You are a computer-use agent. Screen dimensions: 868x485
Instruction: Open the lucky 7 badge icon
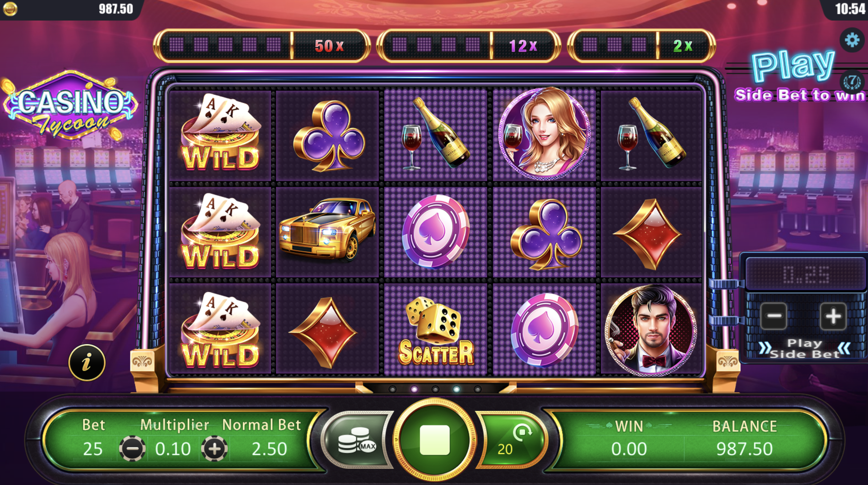[x=853, y=82]
